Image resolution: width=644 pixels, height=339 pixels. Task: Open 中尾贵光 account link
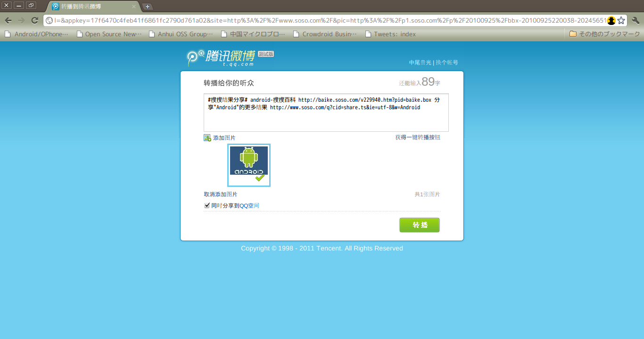pyautogui.click(x=420, y=62)
